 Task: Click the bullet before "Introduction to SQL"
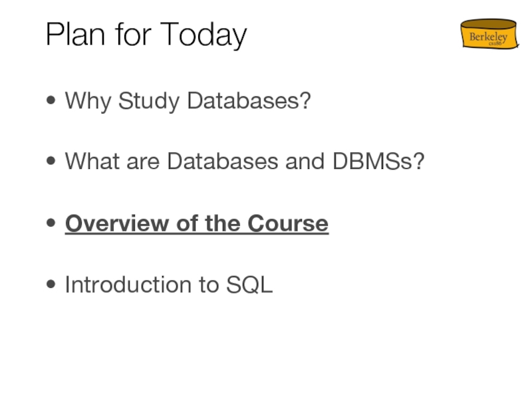pos(52,285)
